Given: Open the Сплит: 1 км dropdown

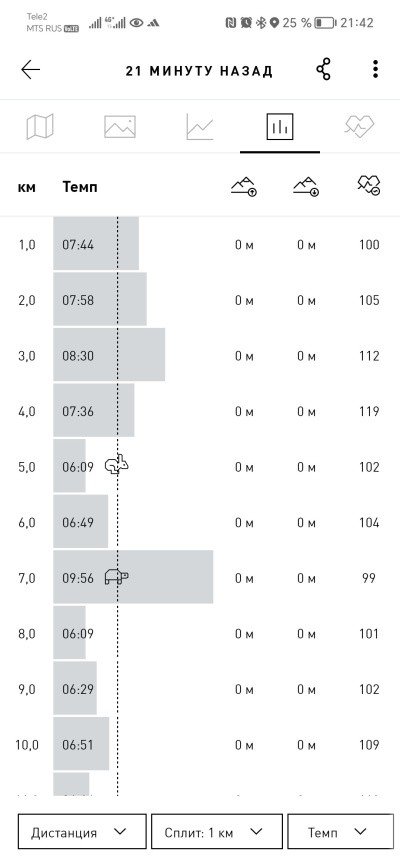Looking at the screenshot, I should (x=217, y=832).
